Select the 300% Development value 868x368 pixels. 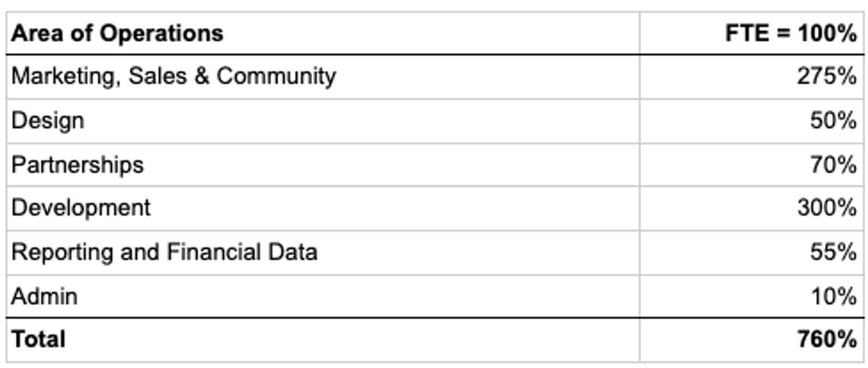826,208
